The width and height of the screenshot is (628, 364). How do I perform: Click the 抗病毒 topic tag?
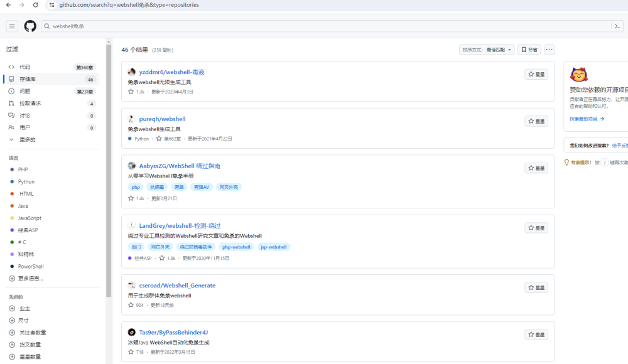click(157, 187)
